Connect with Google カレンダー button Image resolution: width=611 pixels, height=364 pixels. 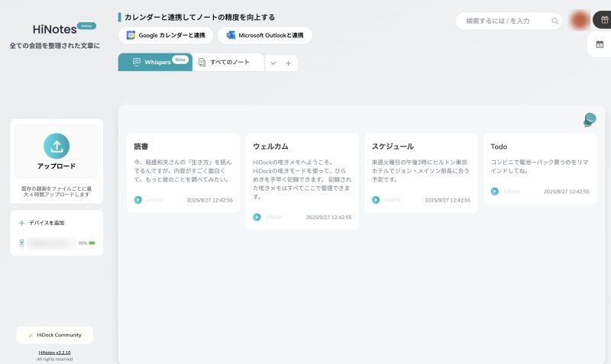coord(166,35)
